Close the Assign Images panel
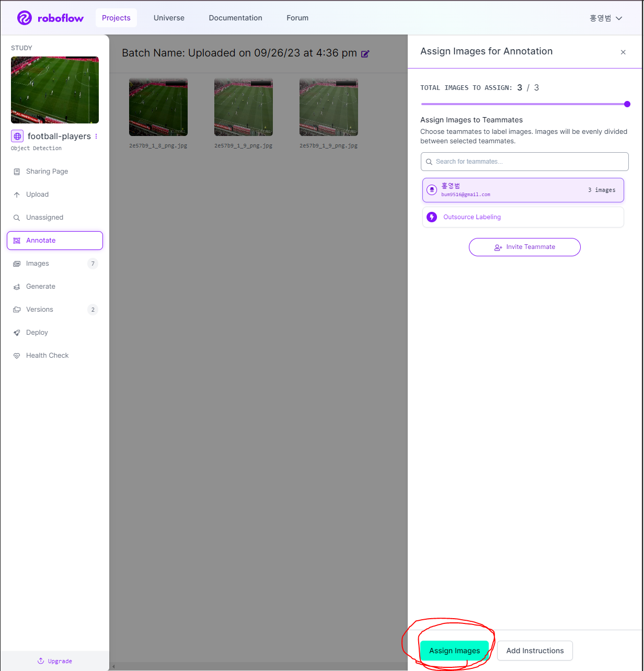This screenshot has height=671, width=644. tap(623, 52)
